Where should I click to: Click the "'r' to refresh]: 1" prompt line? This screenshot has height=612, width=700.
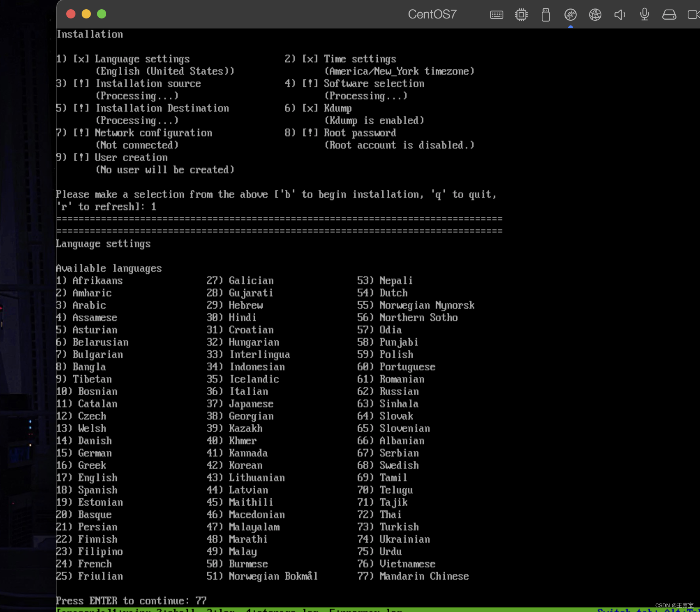click(106, 207)
